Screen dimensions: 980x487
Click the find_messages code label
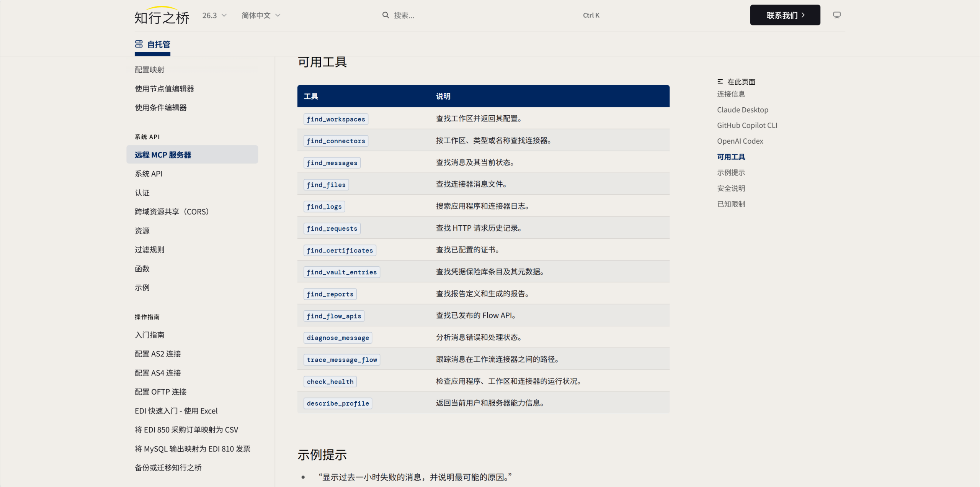click(332, 163)
